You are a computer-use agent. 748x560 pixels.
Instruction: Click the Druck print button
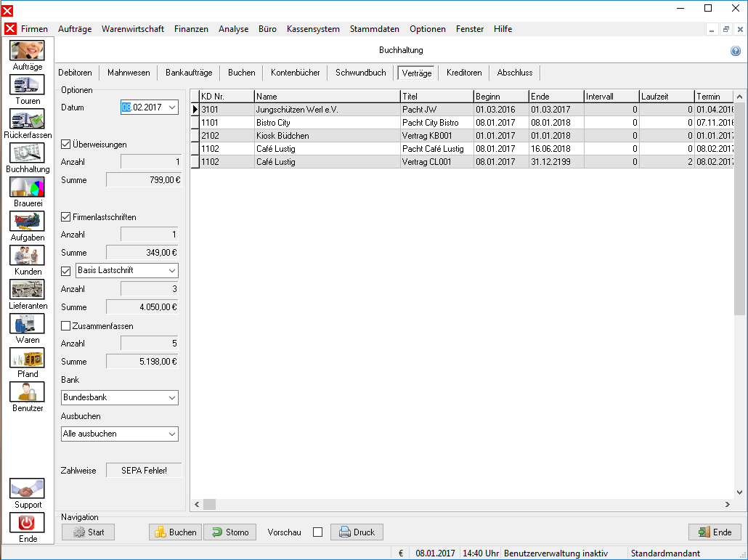[357, 532]
